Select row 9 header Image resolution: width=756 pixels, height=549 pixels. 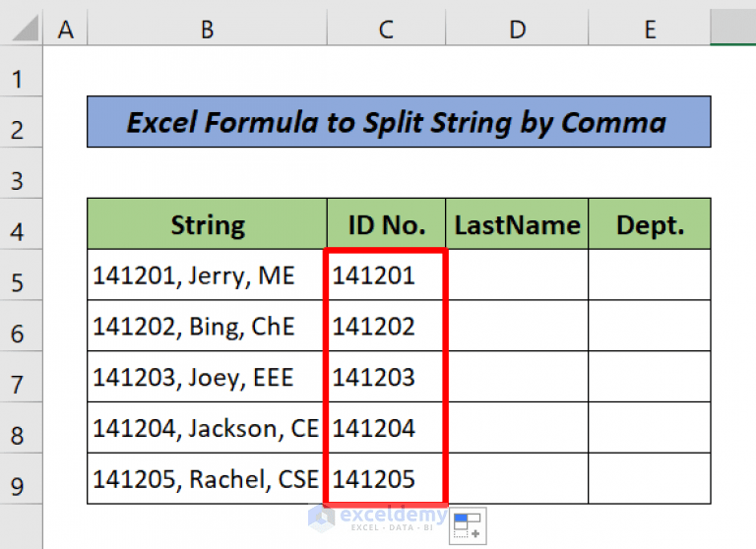tap(22, 479)
